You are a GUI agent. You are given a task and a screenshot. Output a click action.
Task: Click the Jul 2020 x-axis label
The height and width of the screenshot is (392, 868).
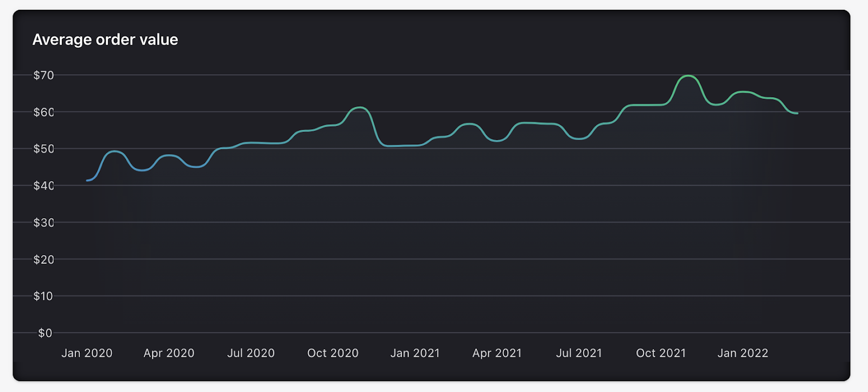251,353
